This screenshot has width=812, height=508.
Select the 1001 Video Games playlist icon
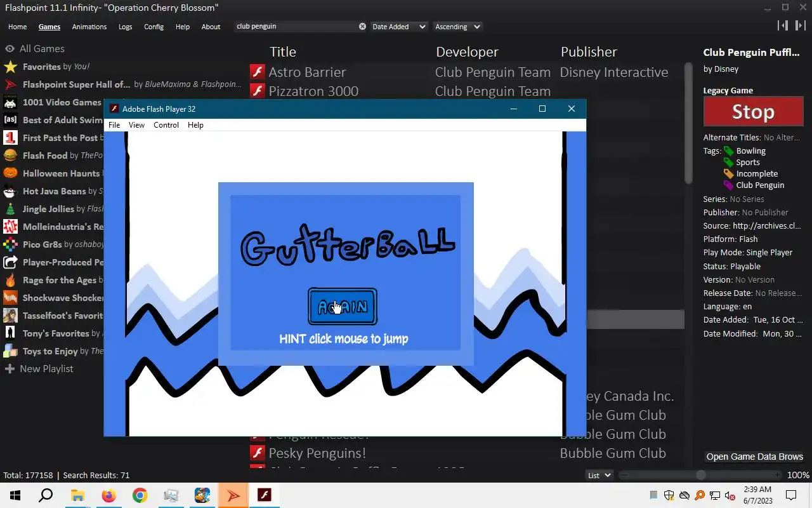click(10, 102)
